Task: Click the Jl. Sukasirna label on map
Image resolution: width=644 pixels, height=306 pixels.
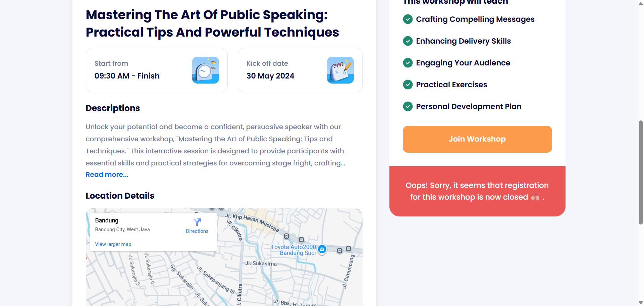Action: point(261,263)
